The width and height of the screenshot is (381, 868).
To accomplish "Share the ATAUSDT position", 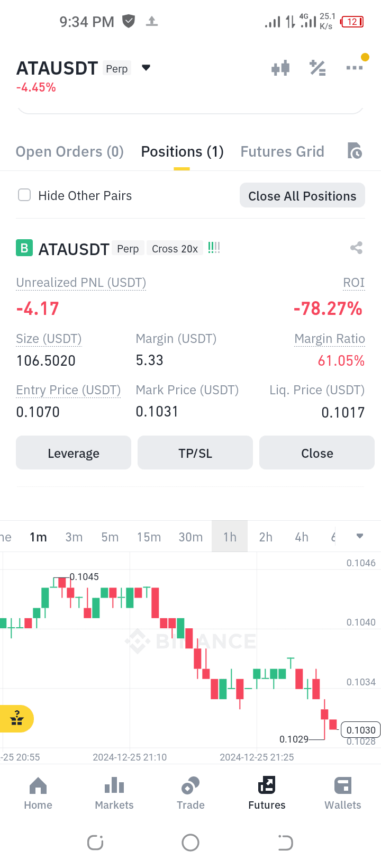I will [x=357, y=248].
